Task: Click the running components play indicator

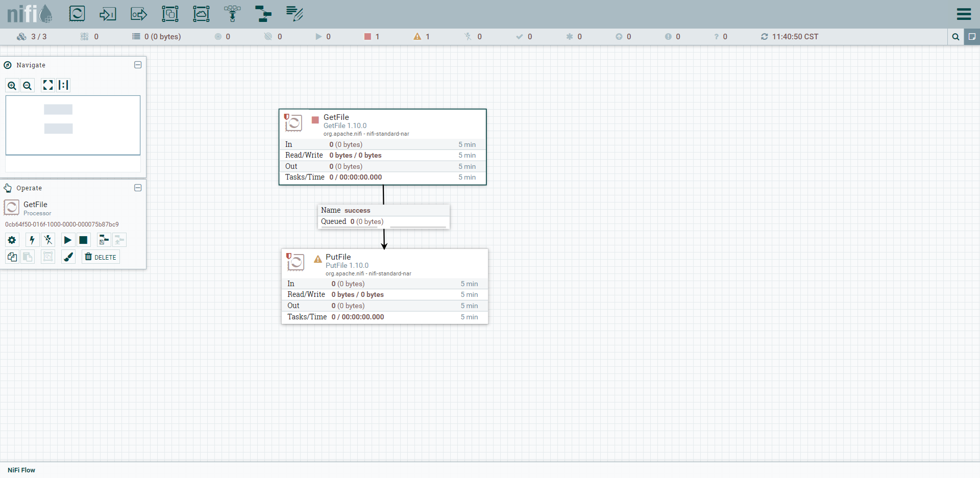Action: click(323, 37)
